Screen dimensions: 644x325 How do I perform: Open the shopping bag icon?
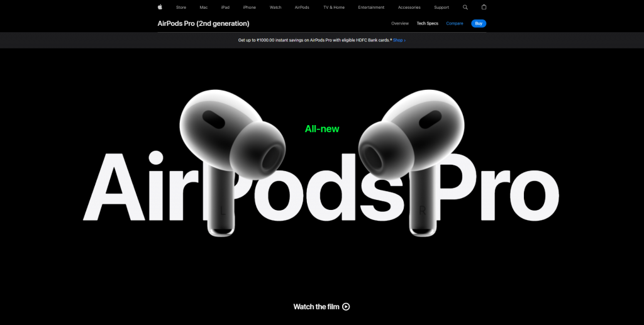(x=484, y=7)
